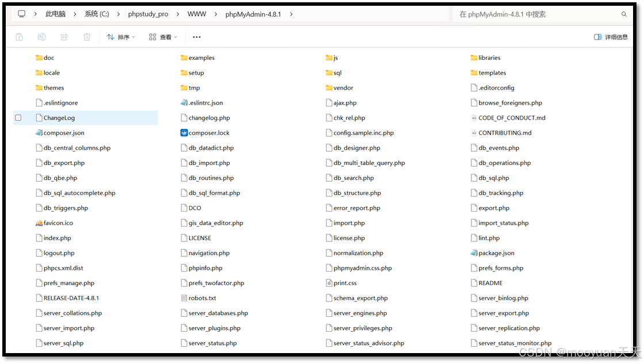This screenshot has width=644, height=364.
Task: Click the composer.lock blue icon
Action: click(184, 133)
